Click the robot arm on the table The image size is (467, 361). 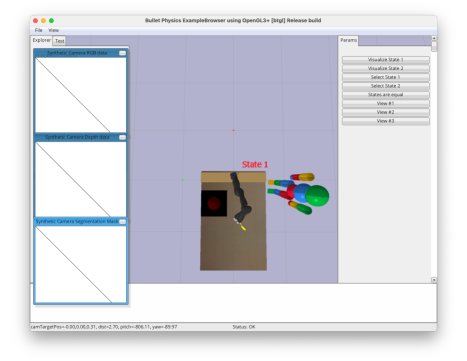[x=241, y=197]
